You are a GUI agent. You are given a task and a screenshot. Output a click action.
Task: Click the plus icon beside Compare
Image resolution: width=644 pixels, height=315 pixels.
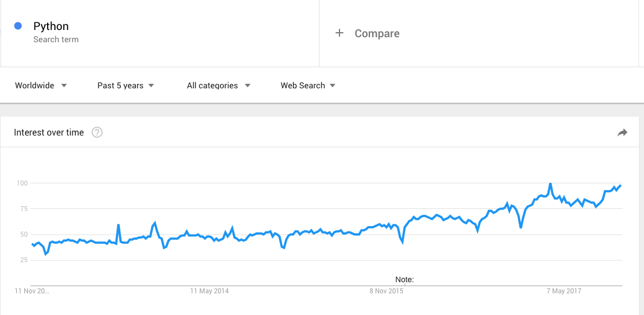coord(339,33)
